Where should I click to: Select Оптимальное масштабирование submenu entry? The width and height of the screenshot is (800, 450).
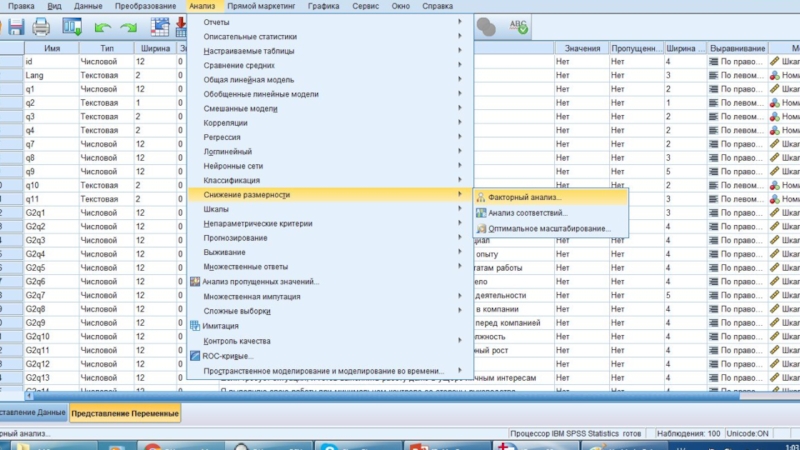549,229
